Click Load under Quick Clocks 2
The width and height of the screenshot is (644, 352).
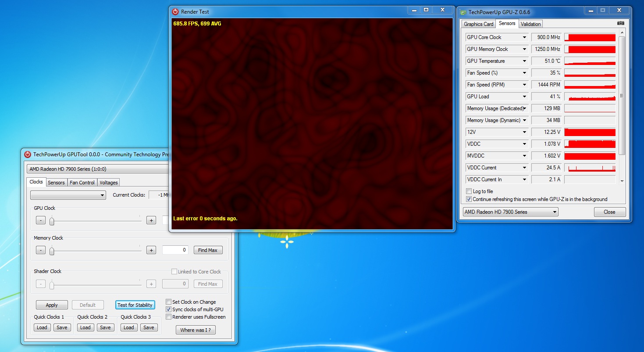85,327
